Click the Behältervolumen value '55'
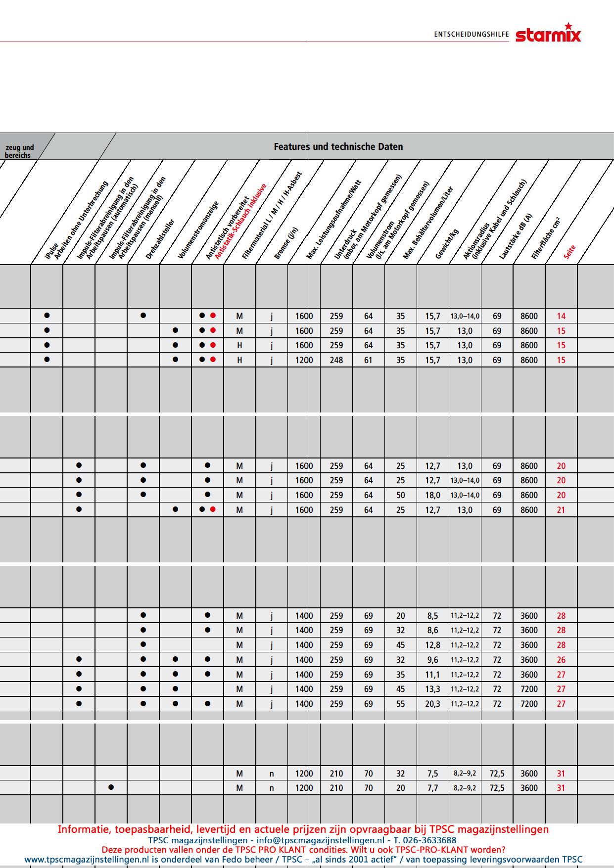This screenshot has width=614, height=868. pyautogui.click(x=400, y=704)
